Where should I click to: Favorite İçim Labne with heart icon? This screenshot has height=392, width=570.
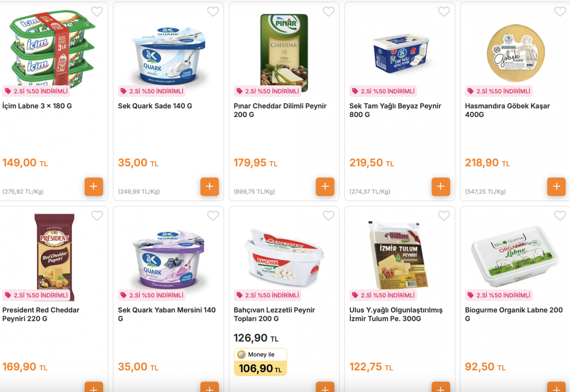(97, 12)
